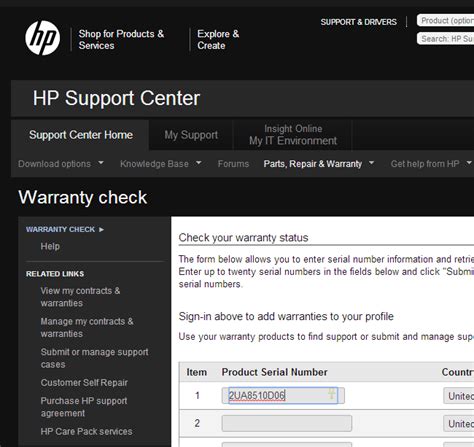
Task: Open HP Care Pack services link
Action: coord(86,431)
